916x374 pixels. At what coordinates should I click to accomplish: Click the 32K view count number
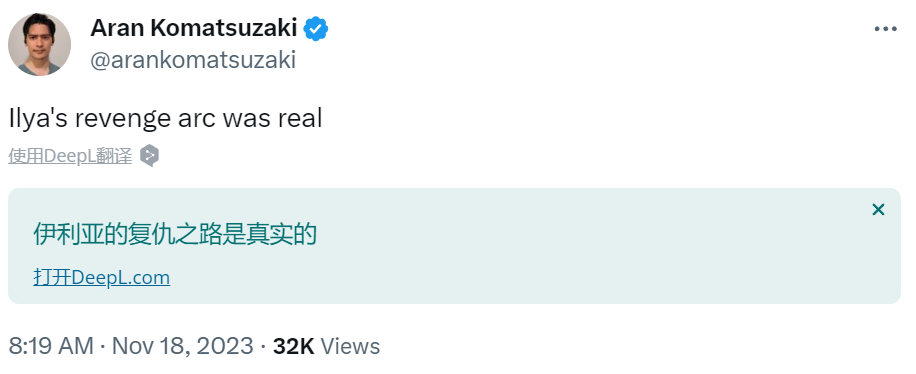coord(294,346)
